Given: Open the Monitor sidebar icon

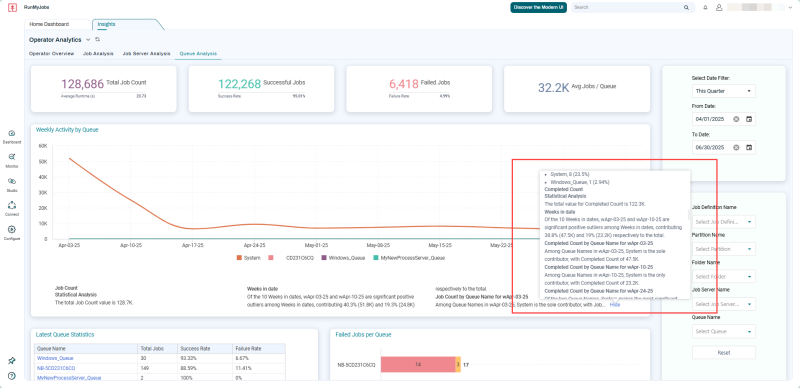Looking at the screenshot, I should pyautogui.click(x=12, y=160).
